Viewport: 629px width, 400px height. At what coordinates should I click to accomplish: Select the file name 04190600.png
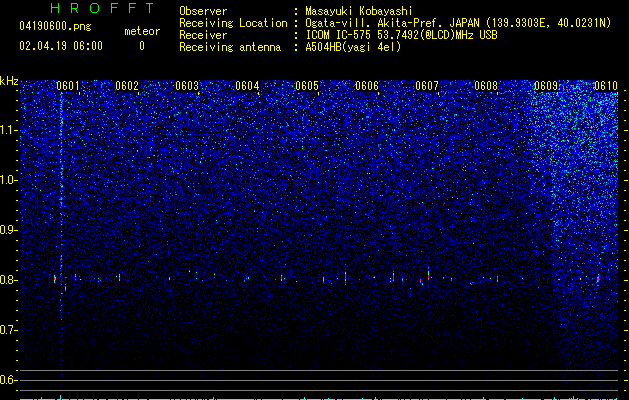click(x=55, y=27)
